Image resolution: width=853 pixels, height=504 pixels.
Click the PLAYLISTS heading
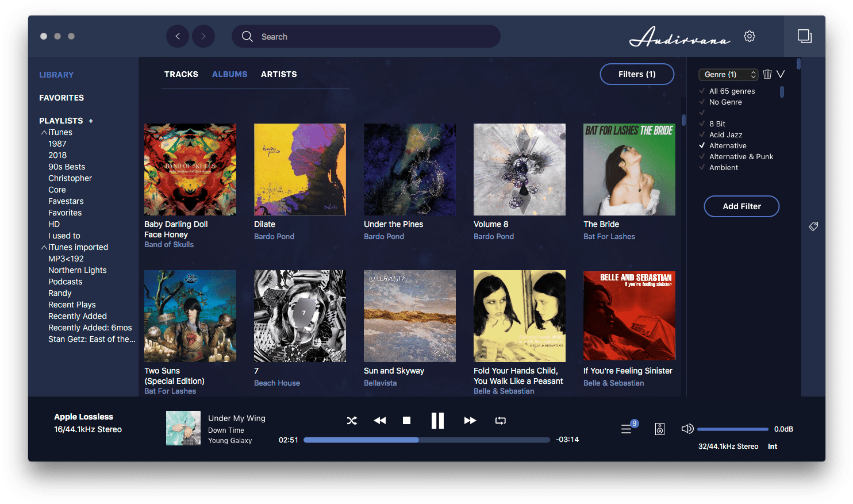tap(61, 121)
